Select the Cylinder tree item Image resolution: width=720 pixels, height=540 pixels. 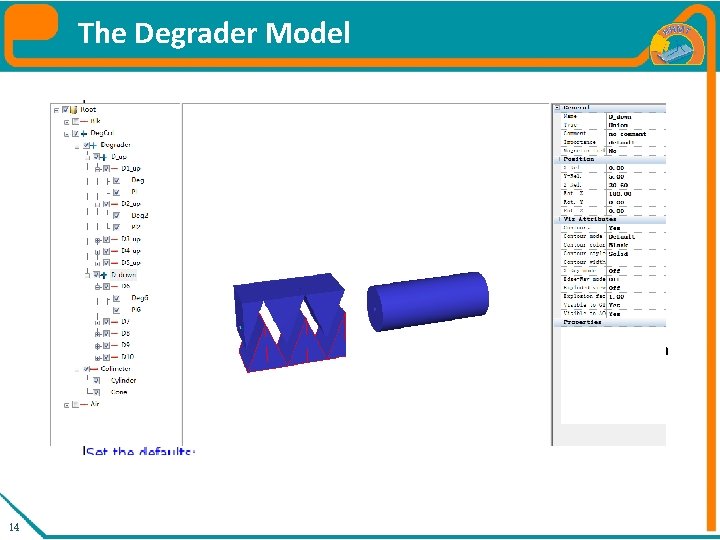(124, 381)
